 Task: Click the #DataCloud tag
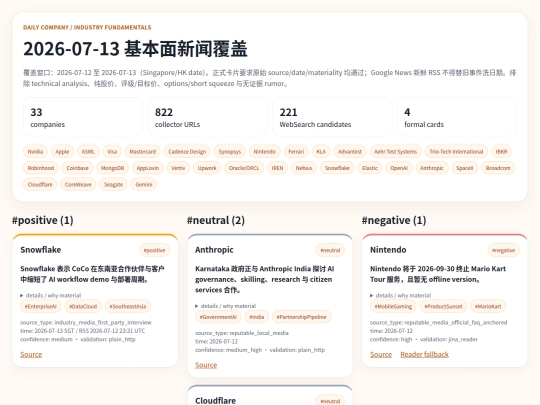coord(83,306)
